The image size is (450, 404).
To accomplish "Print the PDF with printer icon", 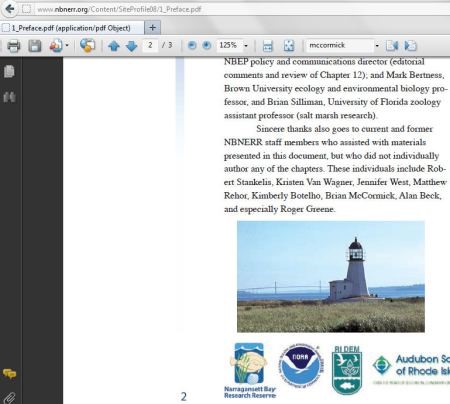I will 14,46.
